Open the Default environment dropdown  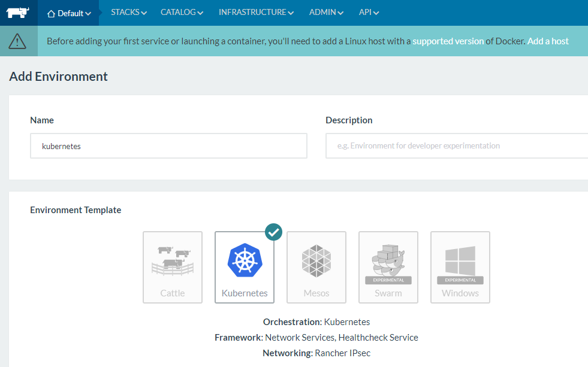click(70, 13)
